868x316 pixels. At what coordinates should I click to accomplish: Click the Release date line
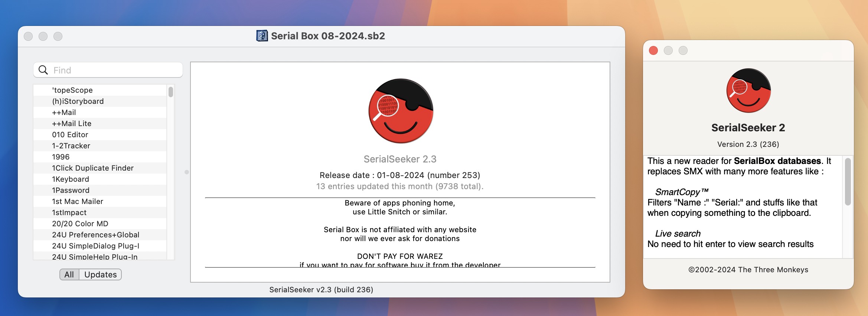coord(400,175)
